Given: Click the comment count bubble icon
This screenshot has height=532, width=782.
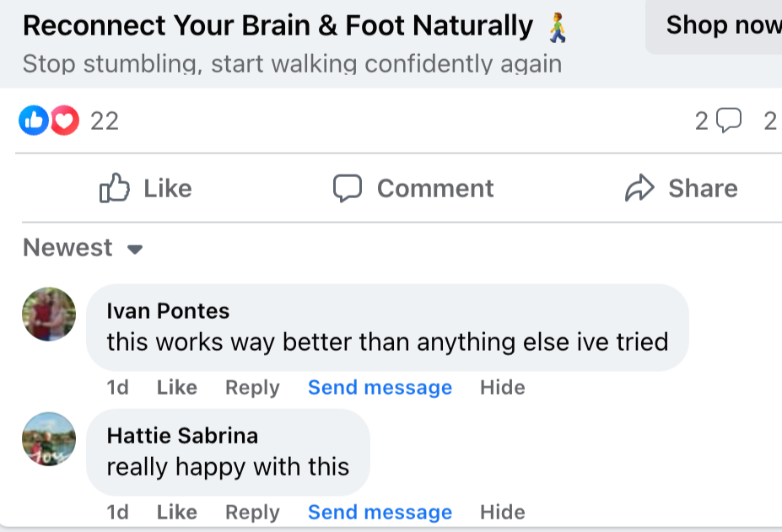Looking at the screenshot, I should pos(728,121).
